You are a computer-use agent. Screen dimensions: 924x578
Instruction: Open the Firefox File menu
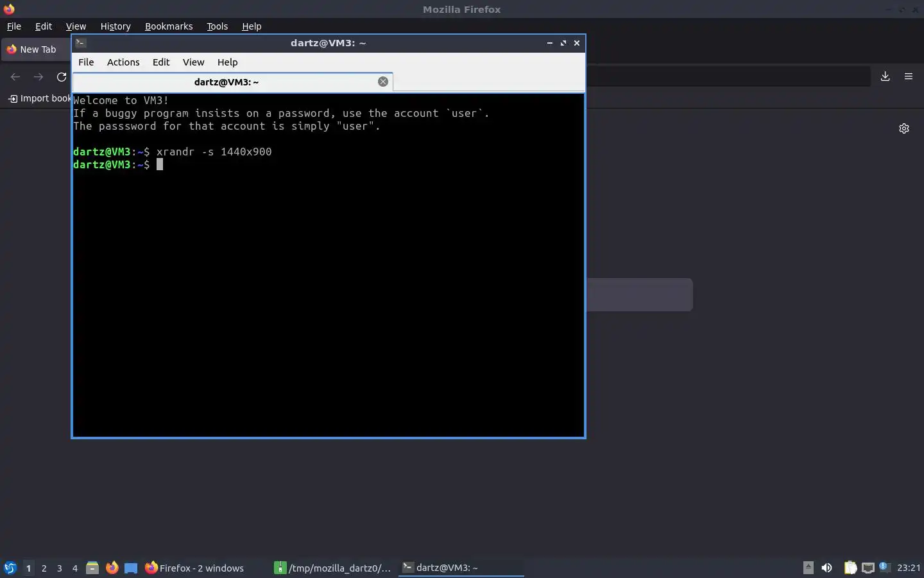tap(13, 26)
